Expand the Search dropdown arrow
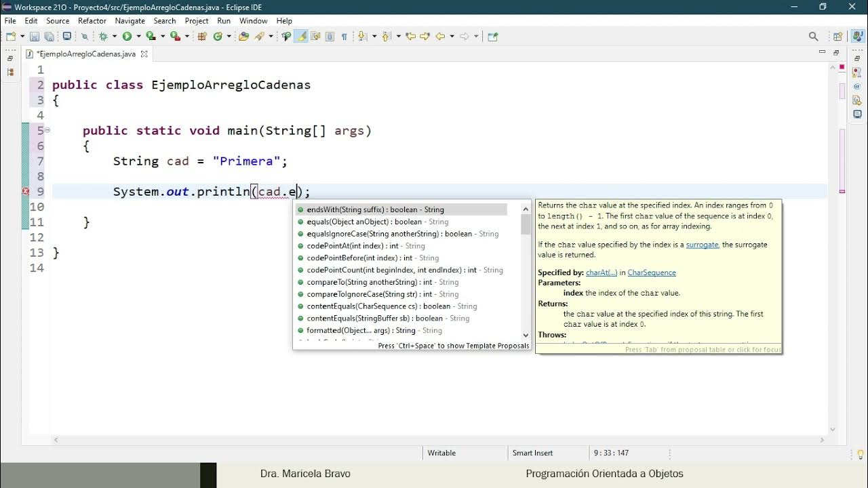This screenshot has height=488, width=868. point(271,37)
